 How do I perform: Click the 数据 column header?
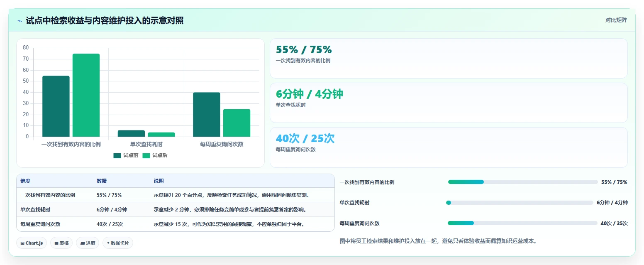[102, 181]
